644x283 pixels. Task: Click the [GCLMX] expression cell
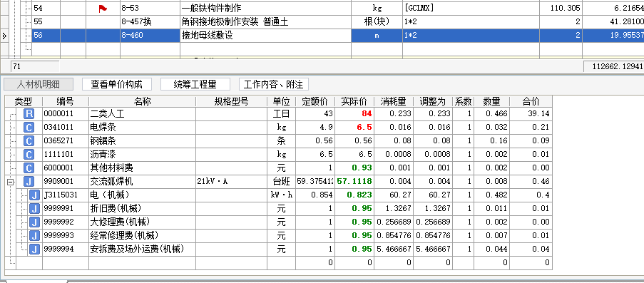(x=471, y=9)
